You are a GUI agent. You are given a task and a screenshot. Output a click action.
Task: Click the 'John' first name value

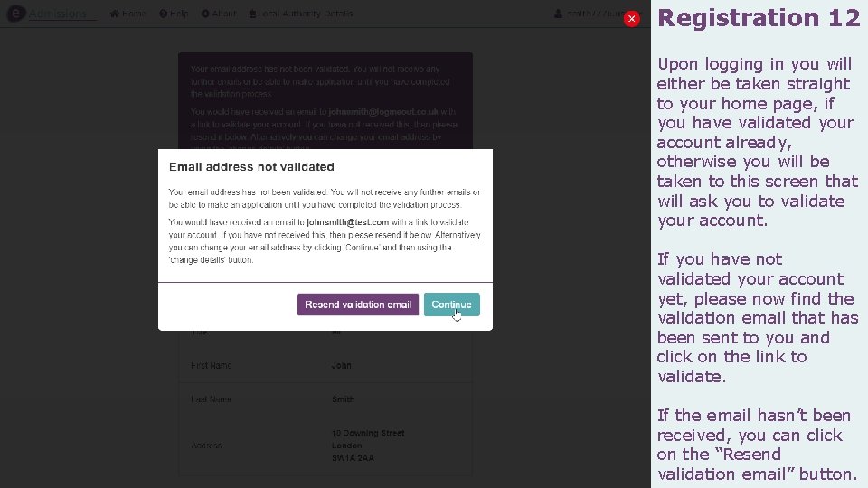click(342, 365)
